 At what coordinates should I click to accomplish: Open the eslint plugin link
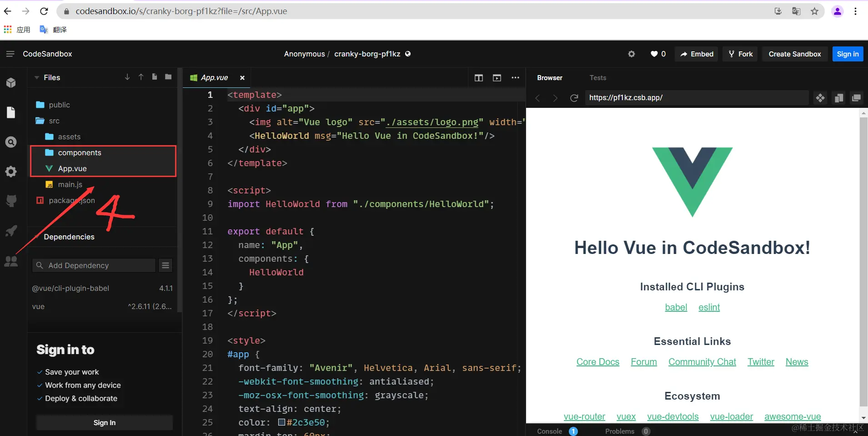click(709, 307)
